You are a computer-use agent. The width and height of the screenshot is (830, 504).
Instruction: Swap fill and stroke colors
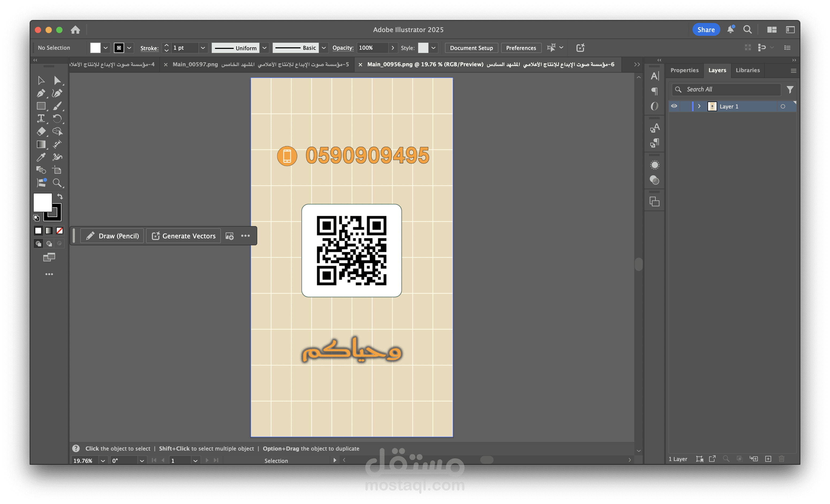click(x=60, y=196)
